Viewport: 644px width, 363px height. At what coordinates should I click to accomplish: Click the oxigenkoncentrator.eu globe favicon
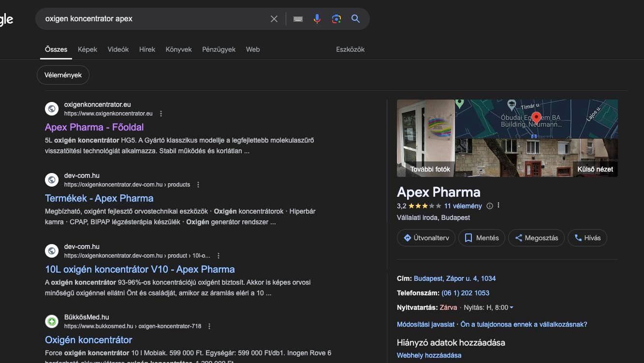(x=52, y=109)
